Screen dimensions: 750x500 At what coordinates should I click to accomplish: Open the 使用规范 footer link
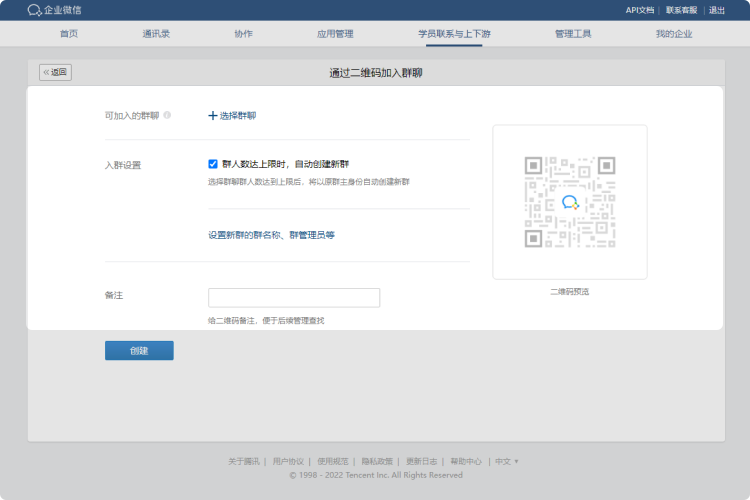coord(332,461)
